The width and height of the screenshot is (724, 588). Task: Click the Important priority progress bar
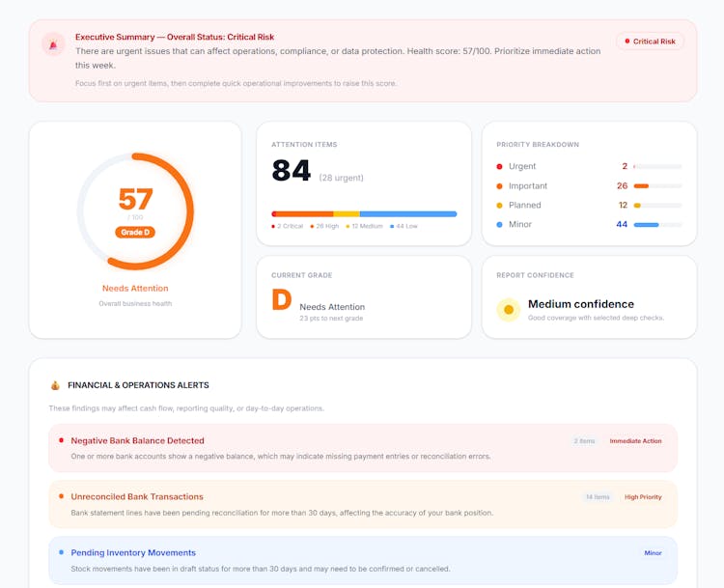click(657, 185)
